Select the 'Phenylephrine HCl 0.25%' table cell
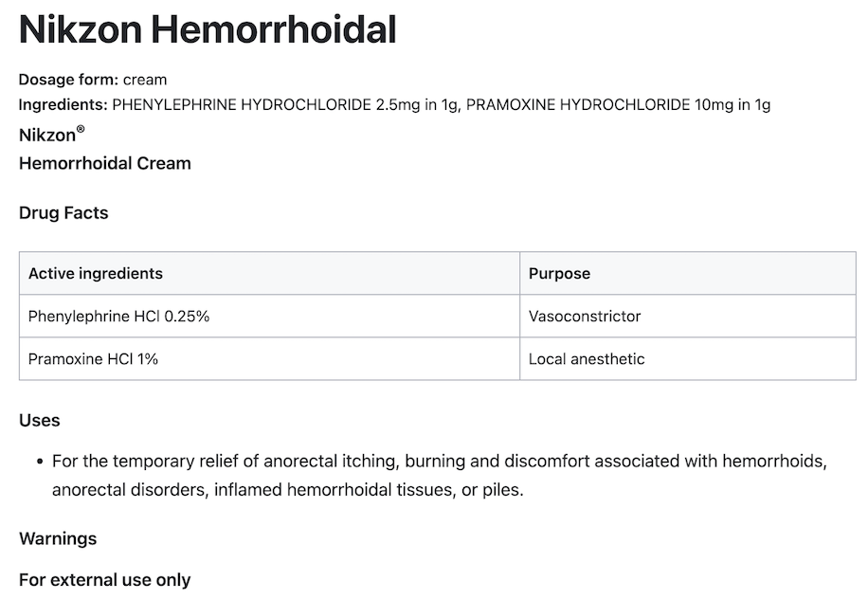Image resolution: width=868 pixels, height=599 pixels. 119,317
